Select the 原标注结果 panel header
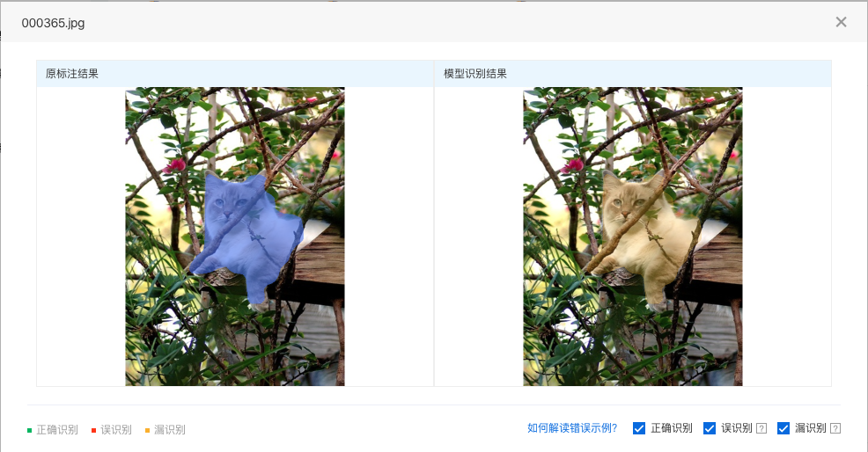The height and width of the screenshot is (452, 868). tap(235, 74)
